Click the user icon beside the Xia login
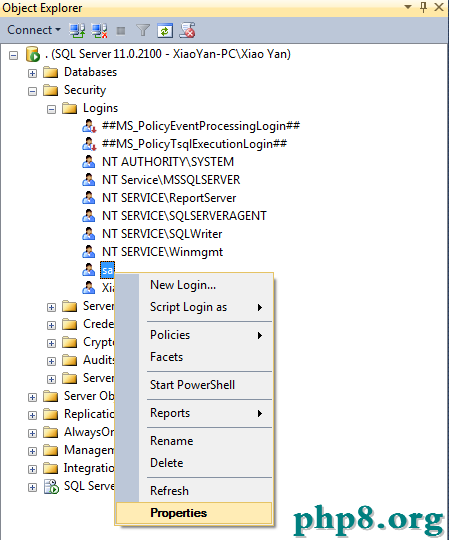Viewport: 449px width, 540px height. tap(89, 288)
